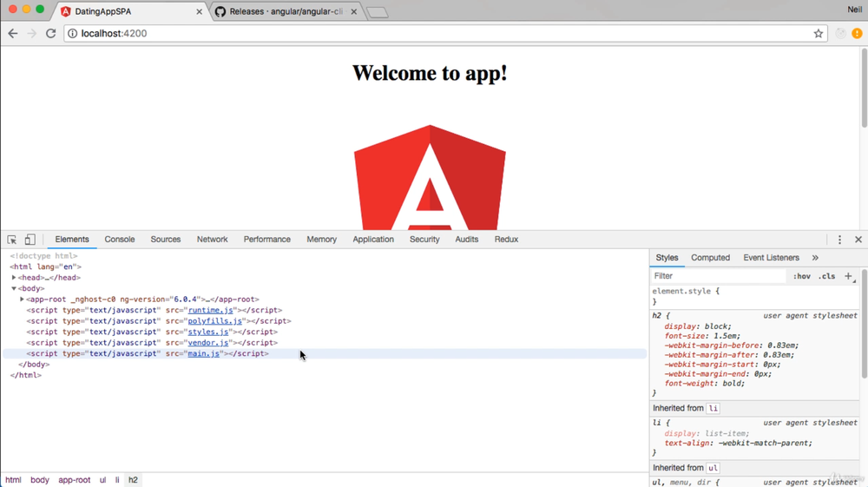Bookmark this page with the star icon
Screen dimensions: 868x487
pyautogui.click(x=819, y=33)
